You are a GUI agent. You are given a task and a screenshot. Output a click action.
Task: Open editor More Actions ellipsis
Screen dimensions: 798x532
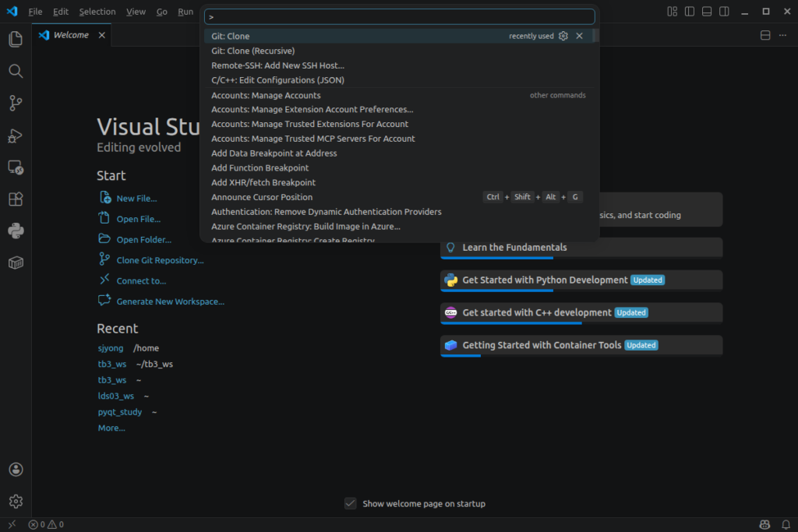click(x=782, y=35)
